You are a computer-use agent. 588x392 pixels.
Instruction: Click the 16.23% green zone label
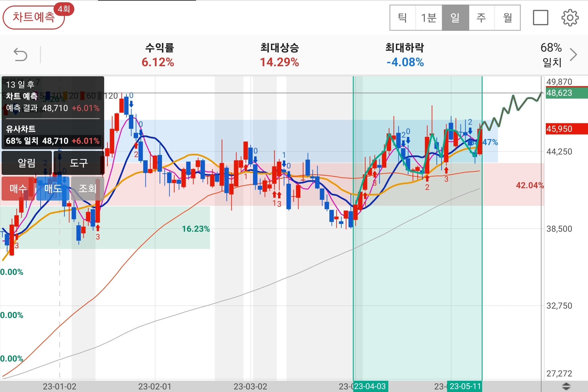196,229
